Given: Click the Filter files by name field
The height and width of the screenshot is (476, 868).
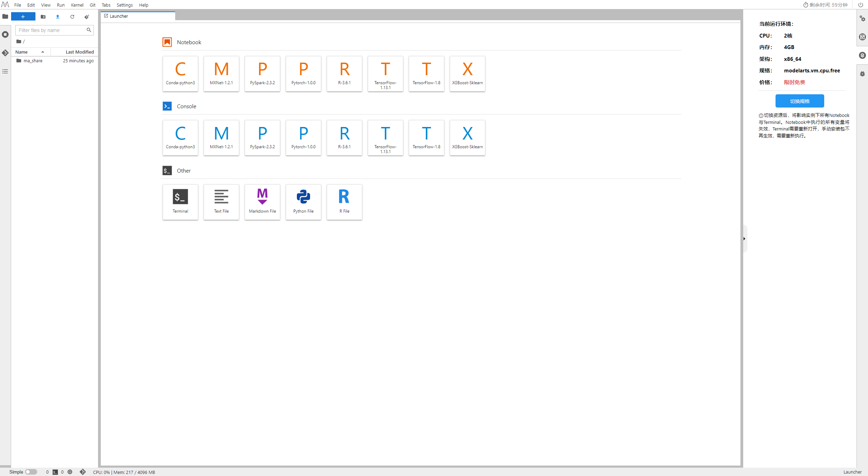Looking at the screenshot, I should 51,30.
